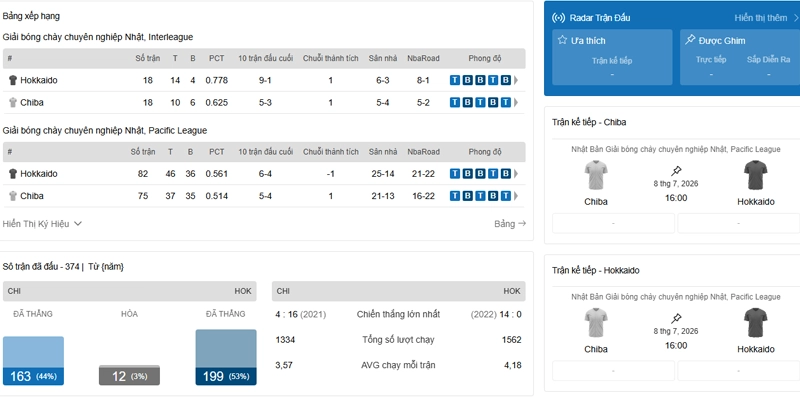The height and width of the screenshot is (400, 800).
Task: Click the left odds box under Chiba's next match
Action: click(x=613, y=223)
